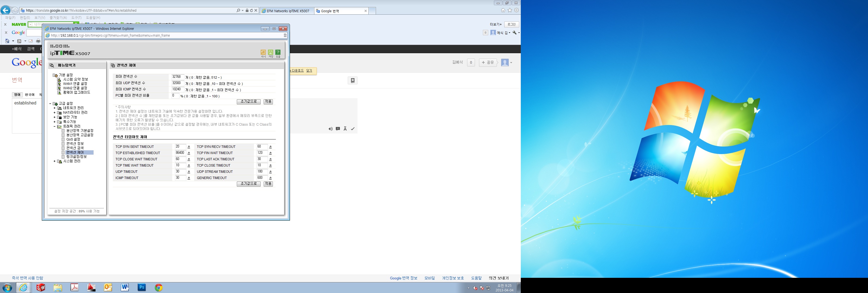Viewport: 868px width, 293px height.
Task: Click the 의견 보내기 link at page bottom
Action: [499, 278]
